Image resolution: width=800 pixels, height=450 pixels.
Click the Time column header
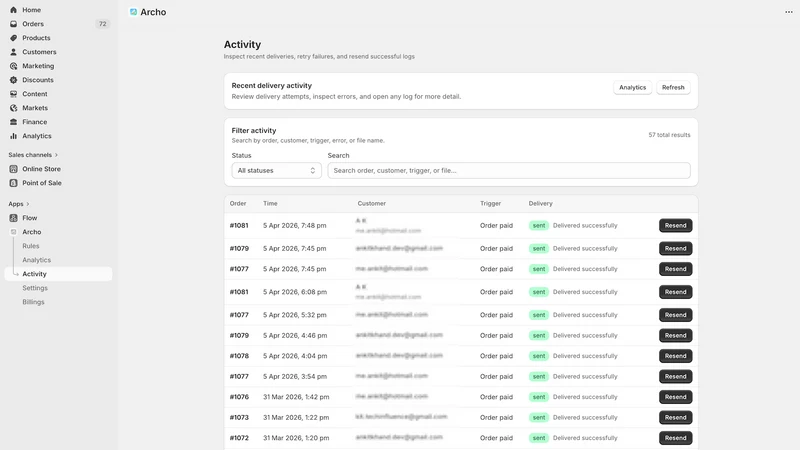270,204
